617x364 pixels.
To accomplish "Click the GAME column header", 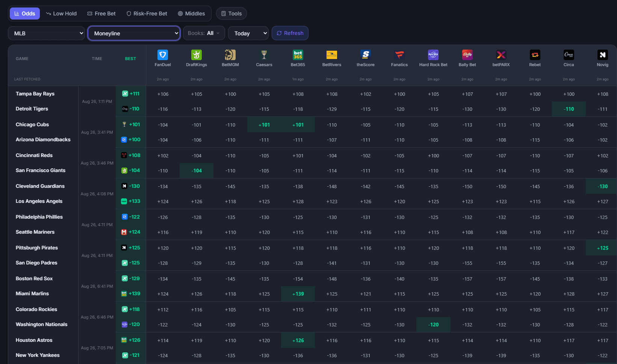I will [x=22, y=59].
